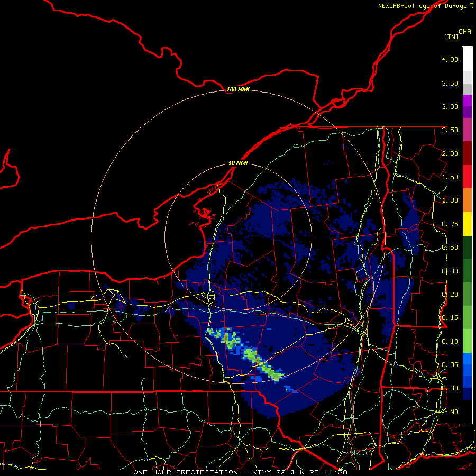Click the 3.00 legend value
Viewport: 476px width, 476px height.
pos(450,106)
